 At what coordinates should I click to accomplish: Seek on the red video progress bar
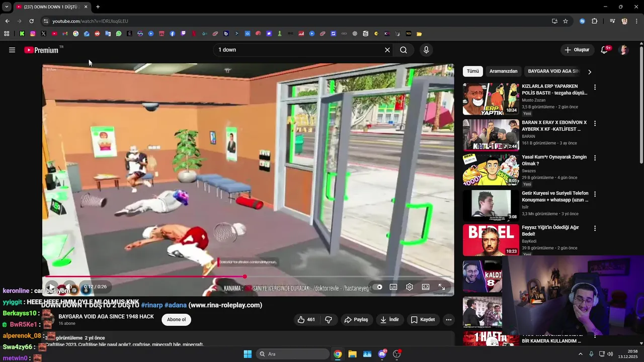pyautogui.click(x=248, y=277)
